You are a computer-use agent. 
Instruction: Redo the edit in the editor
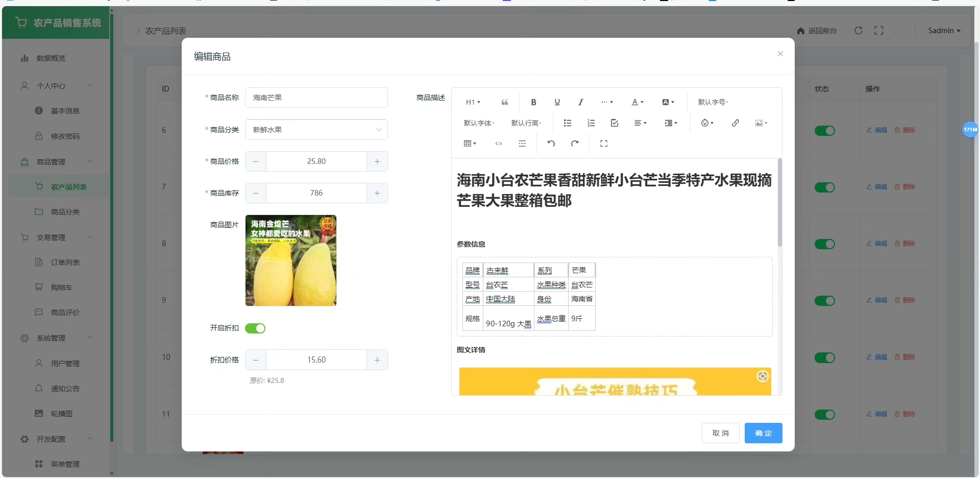tap(574, 144)
